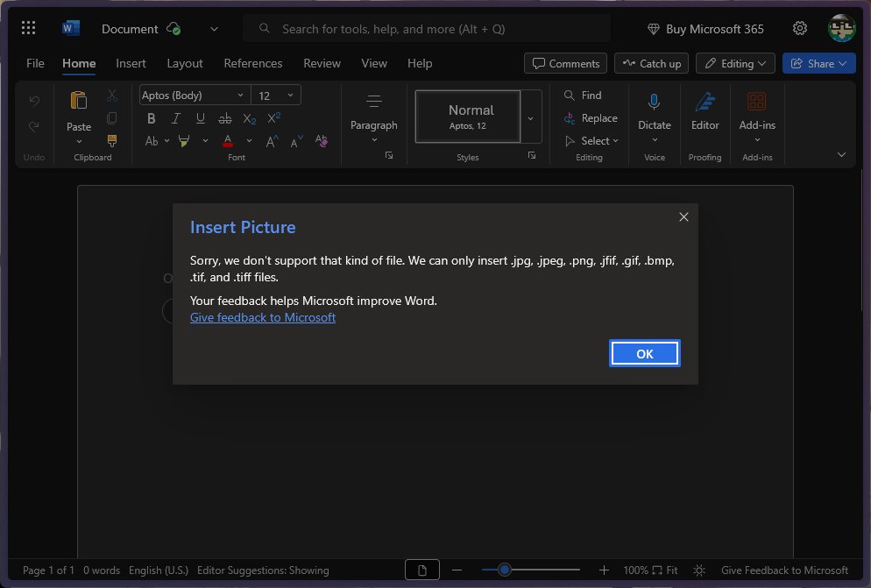Click the Share button
The image size is (871, 588).
tap(818, 63)
